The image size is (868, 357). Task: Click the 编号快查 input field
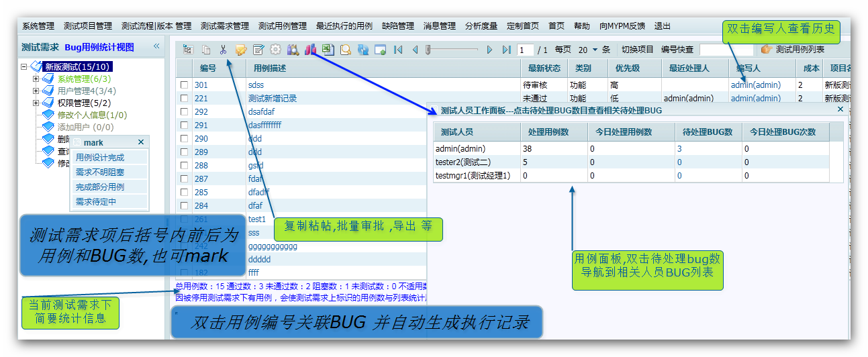[726, 50]
